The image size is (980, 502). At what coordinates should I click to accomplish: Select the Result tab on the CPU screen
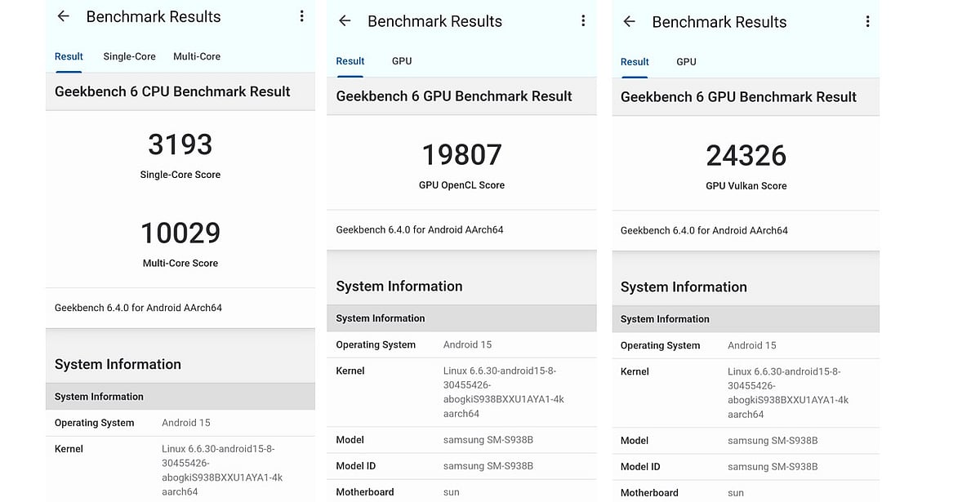click(x=69, y=56)
